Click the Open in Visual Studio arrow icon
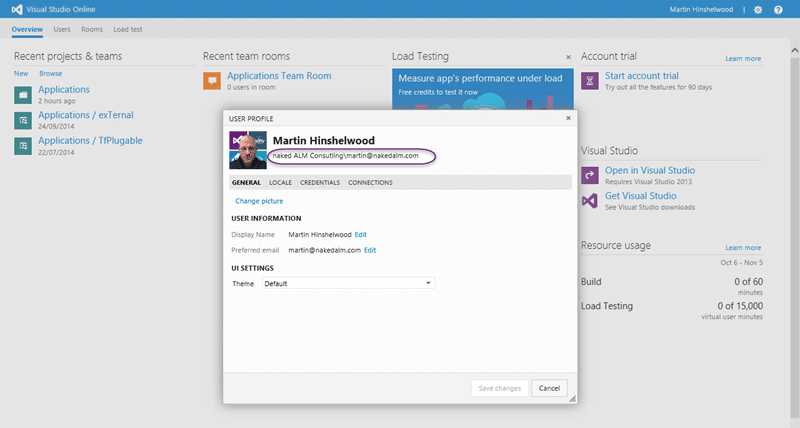Viewport: 800px width, 428px height. [x=590, y=175]
